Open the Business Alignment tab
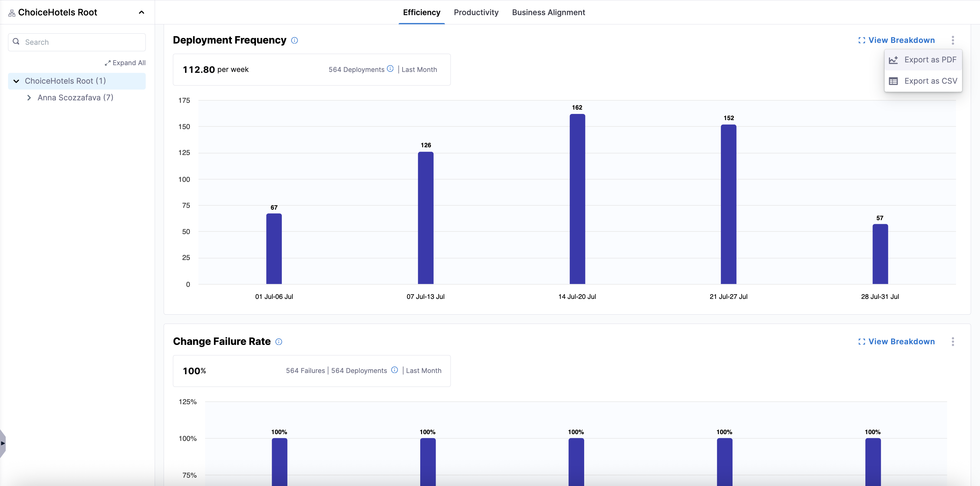This screenshot has width=980, height=486. tap(548, 12)
